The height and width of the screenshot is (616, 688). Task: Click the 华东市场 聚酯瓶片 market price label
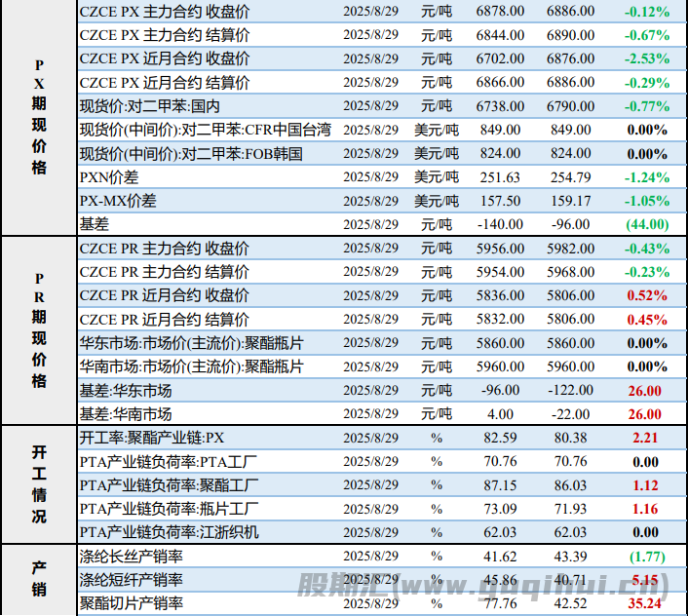pos(190,343)
